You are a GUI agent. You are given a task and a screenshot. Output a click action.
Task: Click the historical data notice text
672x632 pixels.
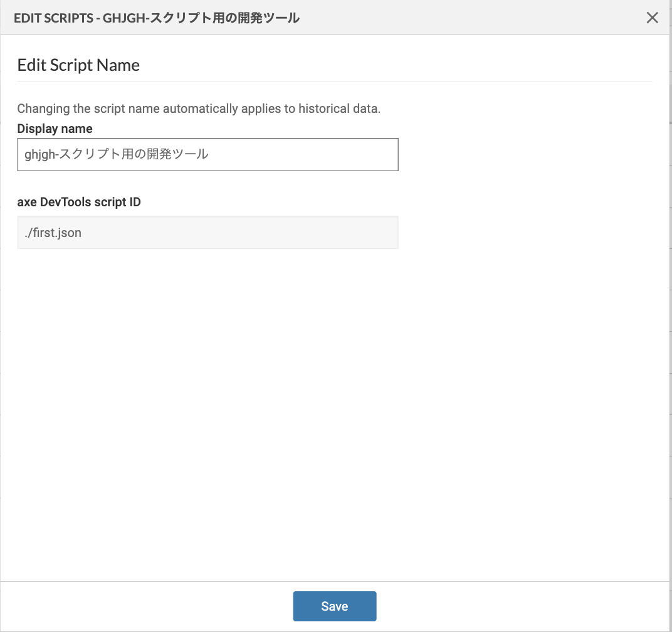199,108
